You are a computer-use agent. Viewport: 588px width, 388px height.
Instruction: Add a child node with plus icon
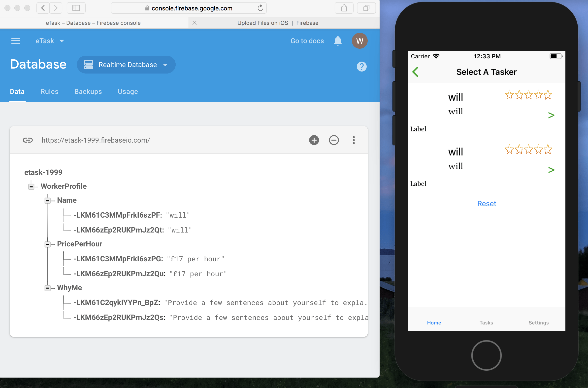(x=314, y=140)
